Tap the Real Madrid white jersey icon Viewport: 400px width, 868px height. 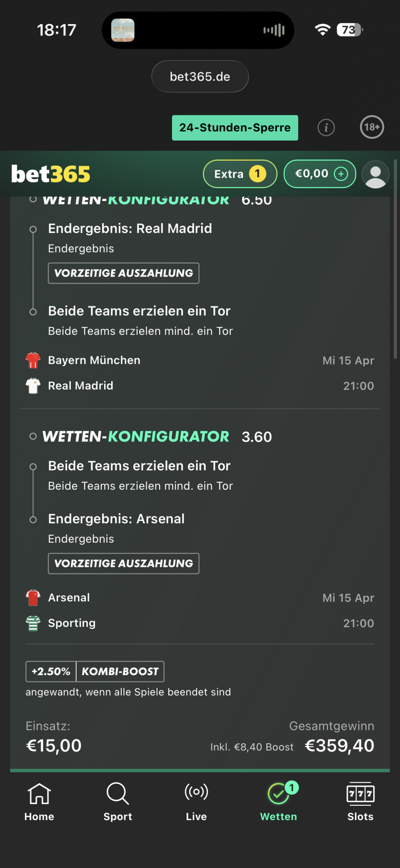pyautogui.click(x=33, y=386)
